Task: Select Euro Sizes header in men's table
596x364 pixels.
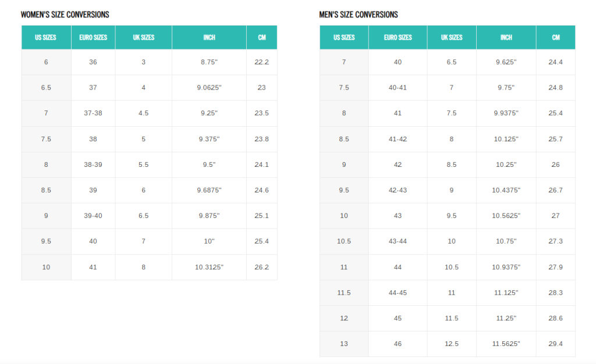Action: point(398,38)
